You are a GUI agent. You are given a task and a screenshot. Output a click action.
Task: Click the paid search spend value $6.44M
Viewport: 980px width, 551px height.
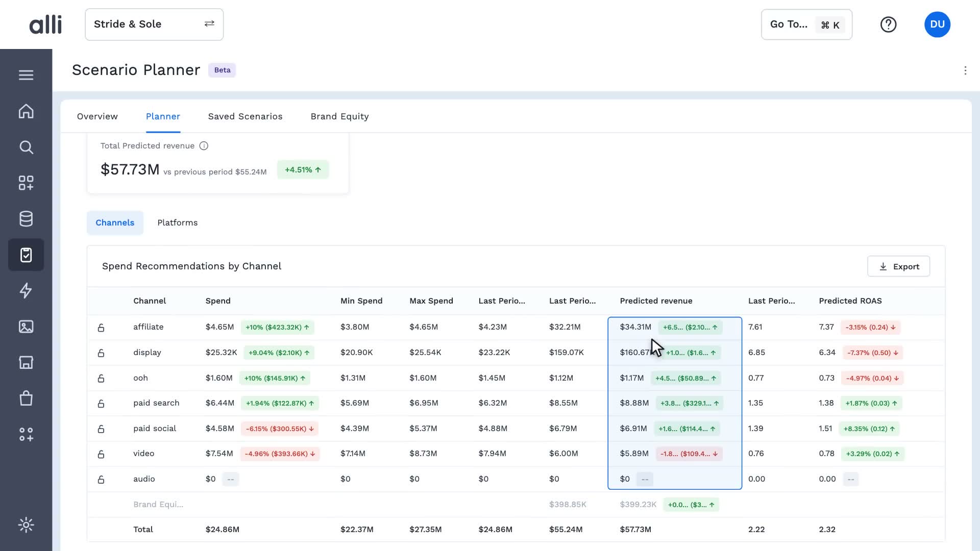[x=220, y=403]
